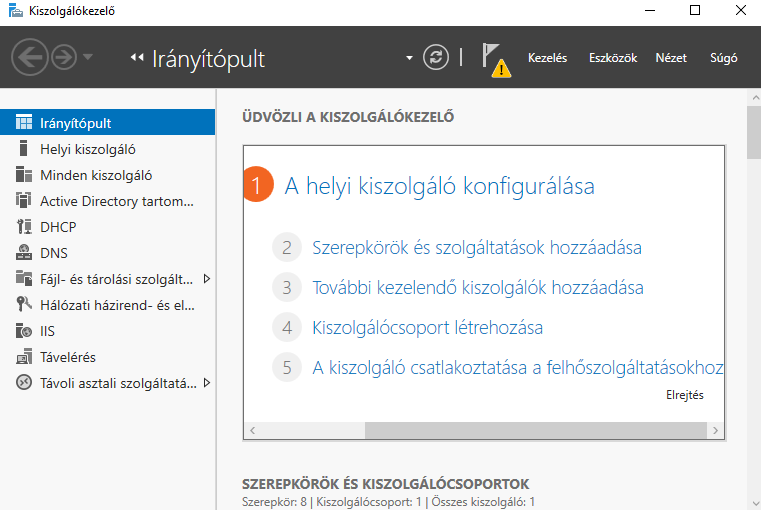Click the Refresh icon in header

[435, 57]
